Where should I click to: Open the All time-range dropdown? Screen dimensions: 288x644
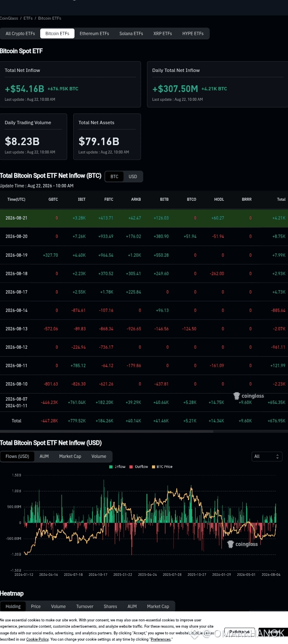[267, 456]
